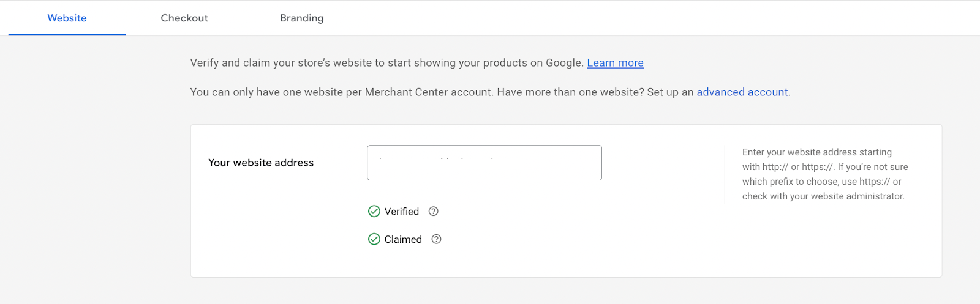Click the Claimed status text
The height and width of the screenshot is (304, 980).
(x=403, y=239)
